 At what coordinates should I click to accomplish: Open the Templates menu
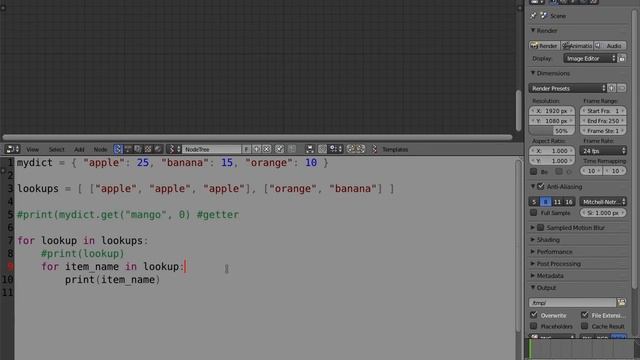pos(395,149)
